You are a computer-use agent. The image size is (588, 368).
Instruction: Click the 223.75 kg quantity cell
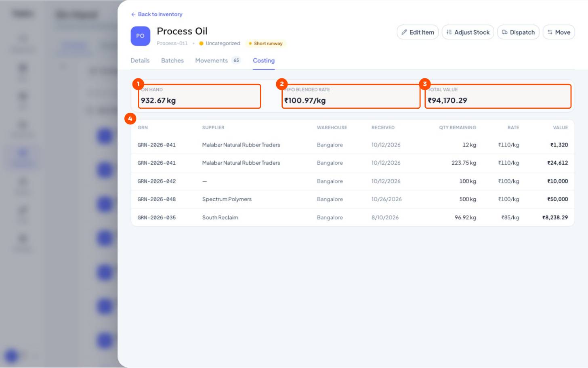pyautogui.click(x=464, y=163)
